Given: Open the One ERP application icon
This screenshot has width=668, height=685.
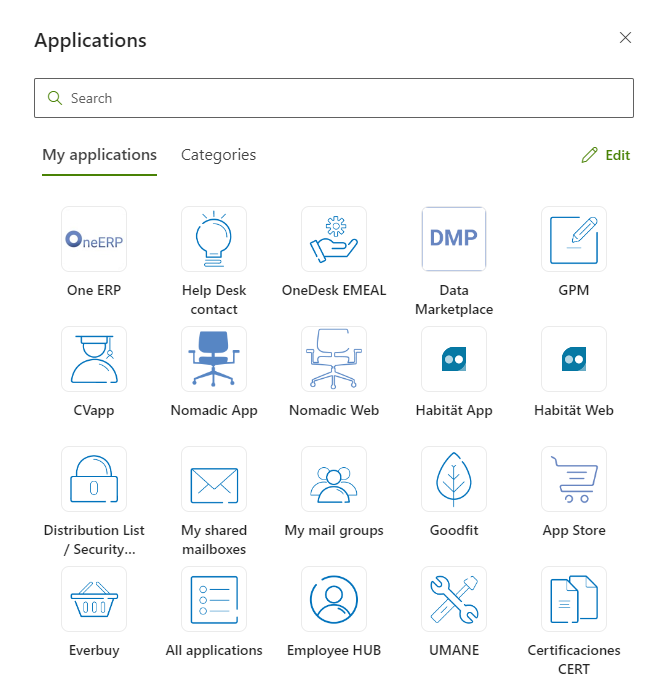Looking at the screenshot, I should coord(94,239).
